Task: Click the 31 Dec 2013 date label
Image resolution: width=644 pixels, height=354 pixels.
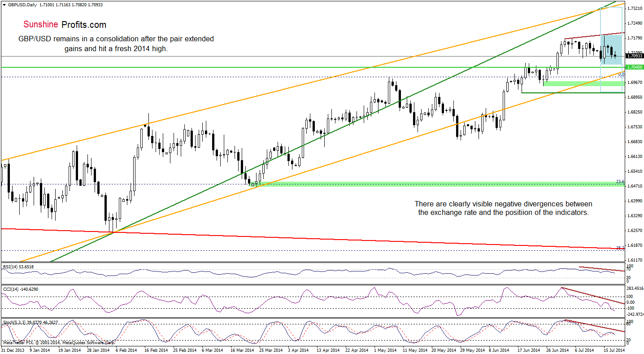Action: (13, 350)
